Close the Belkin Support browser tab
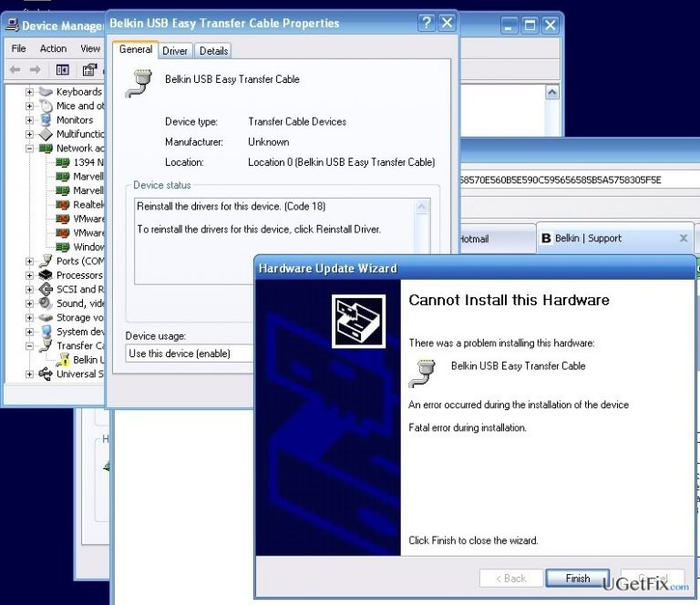Viewport: 700px width, 605px height. [684, 238]
